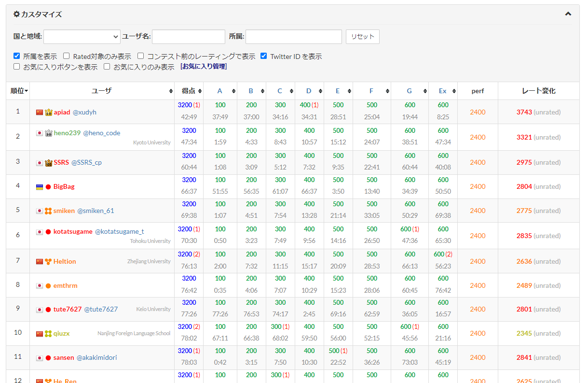Image resolution: width=588 pixels, height=383 pixels.
Task: Click the red circle icon beside kotatsugame
Action: click(x=48, y=232)
